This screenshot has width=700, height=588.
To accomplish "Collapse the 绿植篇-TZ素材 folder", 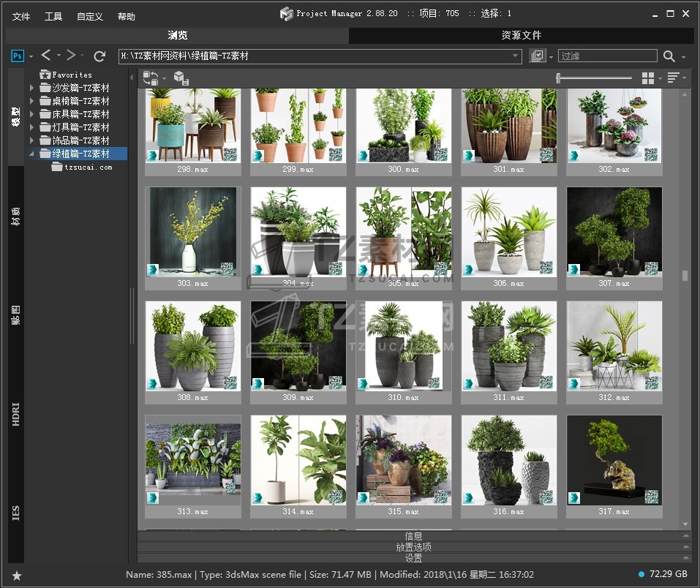I will click(31, 154).
